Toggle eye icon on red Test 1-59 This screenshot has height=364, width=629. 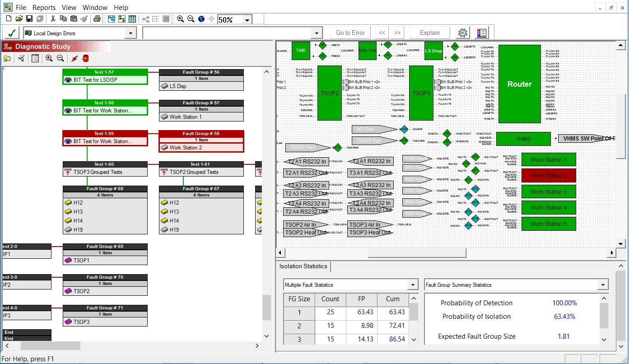click(x=68, y=141)
